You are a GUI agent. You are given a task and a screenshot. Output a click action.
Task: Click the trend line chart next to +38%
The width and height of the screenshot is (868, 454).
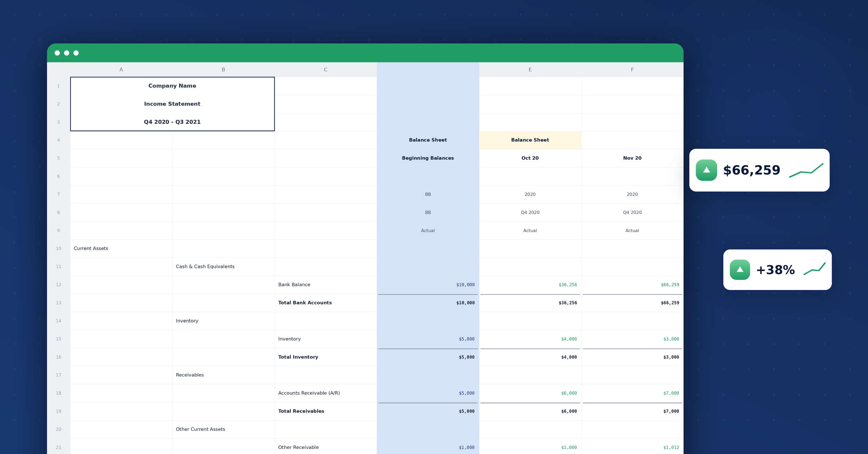(814, 269)
